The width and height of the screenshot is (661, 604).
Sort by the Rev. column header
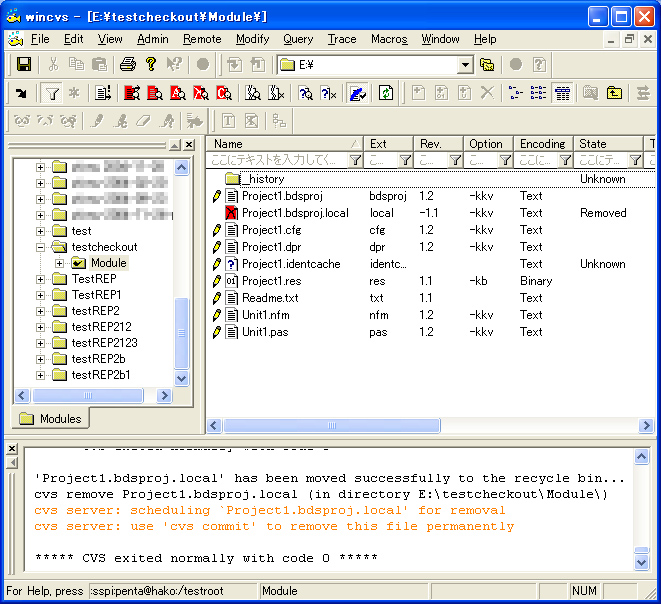[438, 144]
